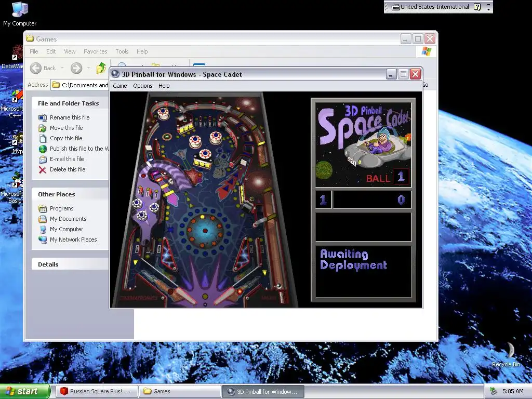Click the language bar help question icon

(477, 7)
